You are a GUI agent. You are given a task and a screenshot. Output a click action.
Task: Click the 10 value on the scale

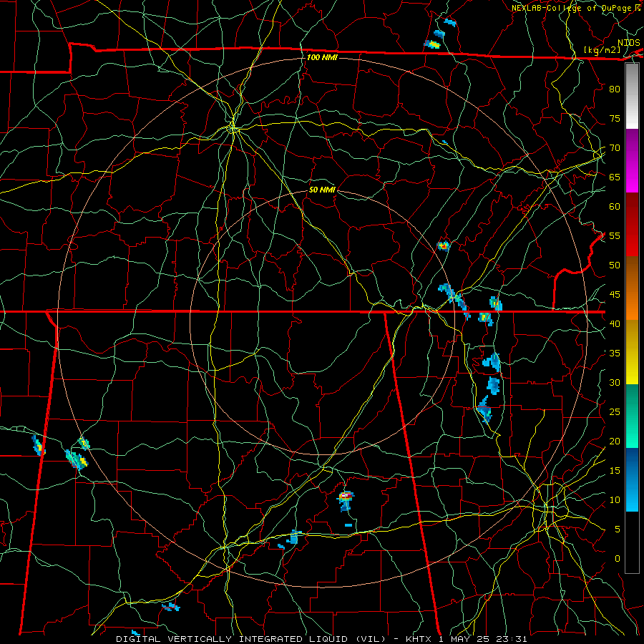(x=615, y=500)
